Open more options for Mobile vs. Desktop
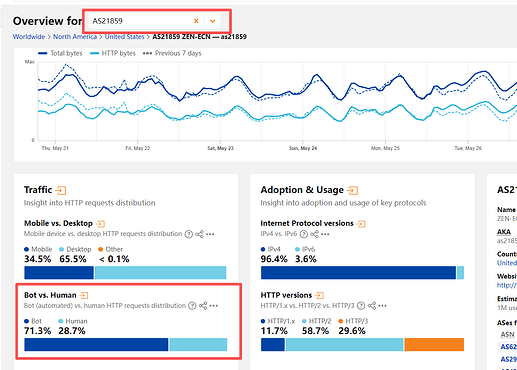The image size is (517, 370). pos(210,234)
